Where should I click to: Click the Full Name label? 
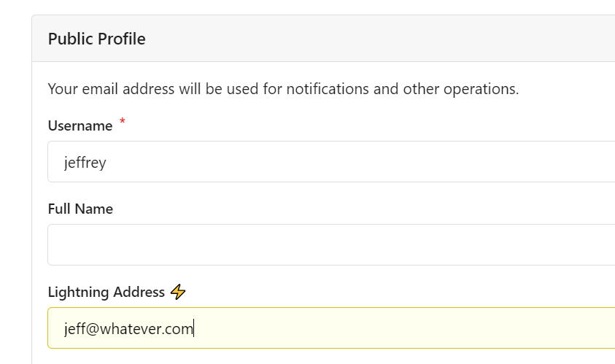click(x=80, y=209)
